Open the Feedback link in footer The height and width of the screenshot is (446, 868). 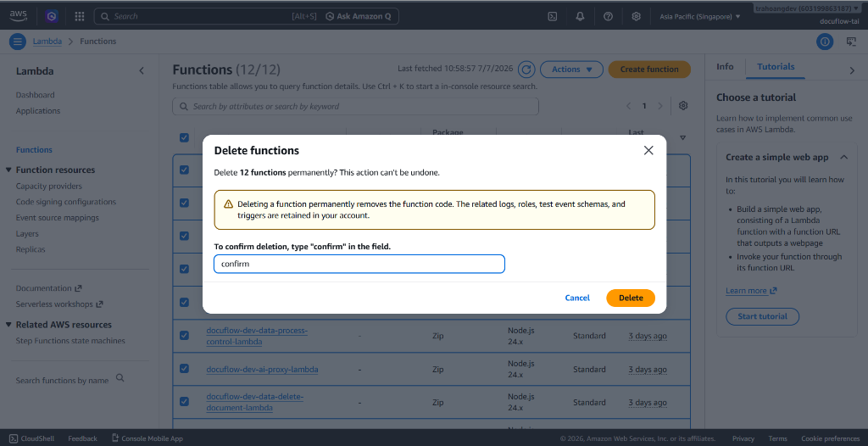click(82, 438)
